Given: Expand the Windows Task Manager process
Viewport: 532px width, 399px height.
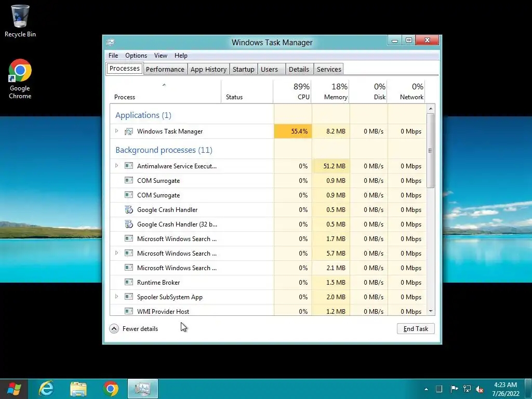Looking at the screenshot, I should [117, 131].
